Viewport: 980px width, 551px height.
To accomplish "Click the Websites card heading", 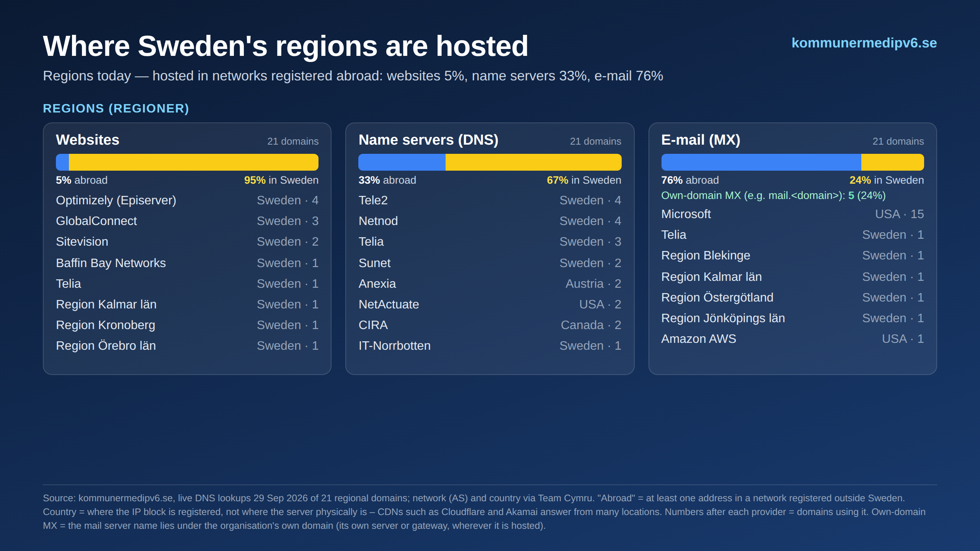I will (x=88, y=140).
